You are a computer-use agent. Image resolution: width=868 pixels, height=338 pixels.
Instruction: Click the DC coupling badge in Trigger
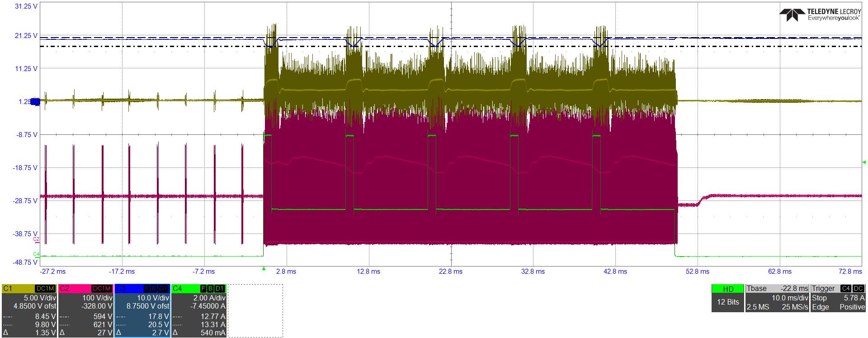858,289
